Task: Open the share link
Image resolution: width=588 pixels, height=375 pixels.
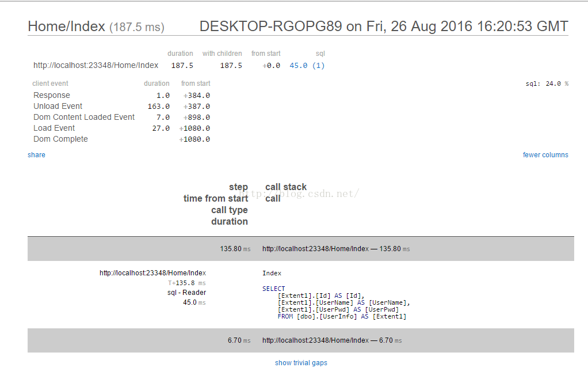Action: pos(36,154)
